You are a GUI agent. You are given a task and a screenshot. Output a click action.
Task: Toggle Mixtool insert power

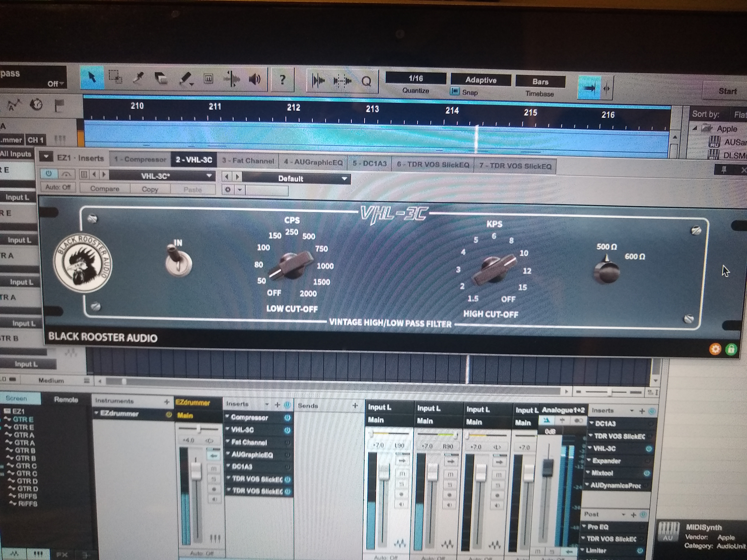(x=647, y=473)
